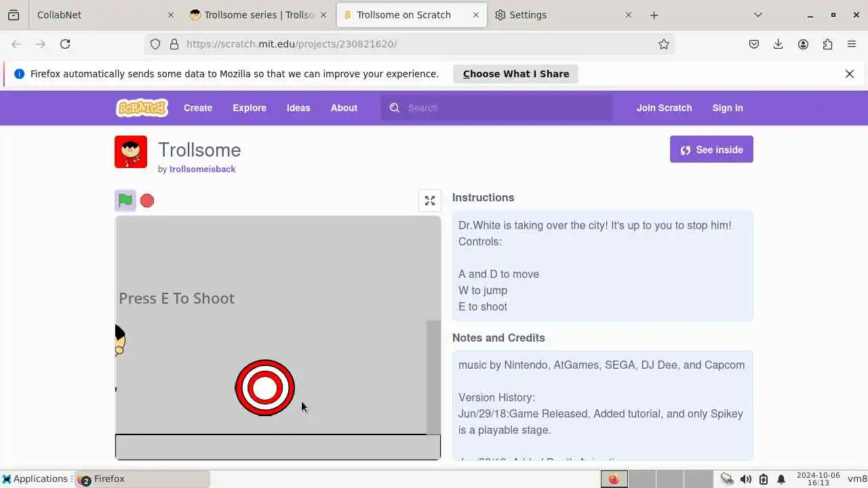Close the Settings tab
Image resolution: width=868 pixels, height=488 pixels.
point(629,15)
